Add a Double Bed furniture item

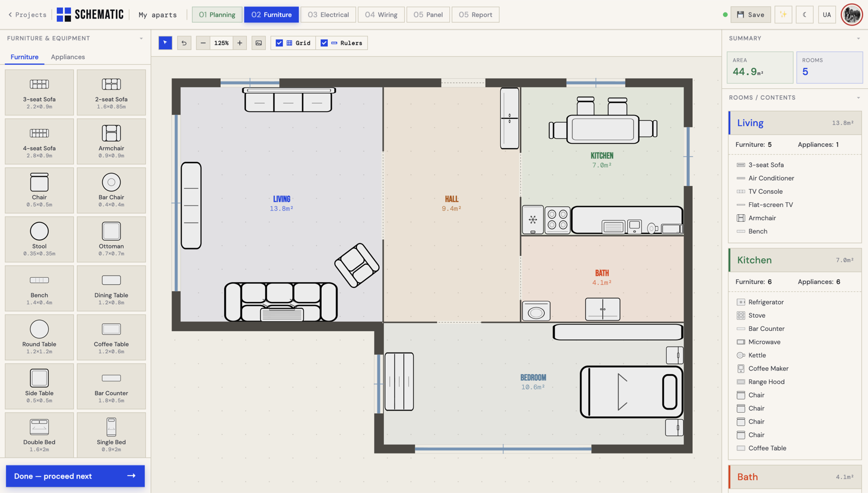[39, 435]
